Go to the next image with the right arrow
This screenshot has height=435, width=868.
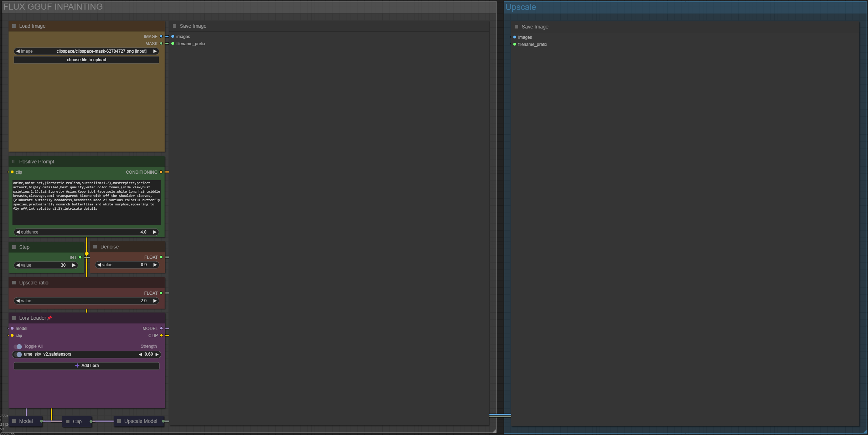[x=155, y=51]
